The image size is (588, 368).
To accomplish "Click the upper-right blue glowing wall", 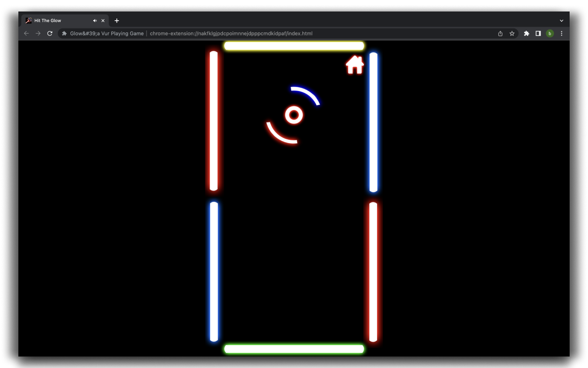I will [x=373, y=122].
